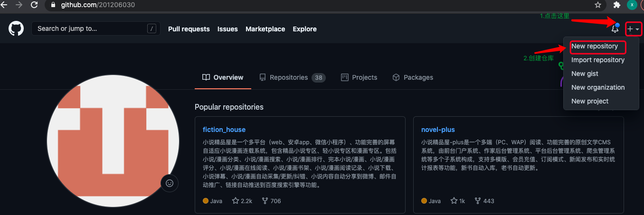644x215 pixels.
Task: Go to Marketplace
Action: [265, 29]
